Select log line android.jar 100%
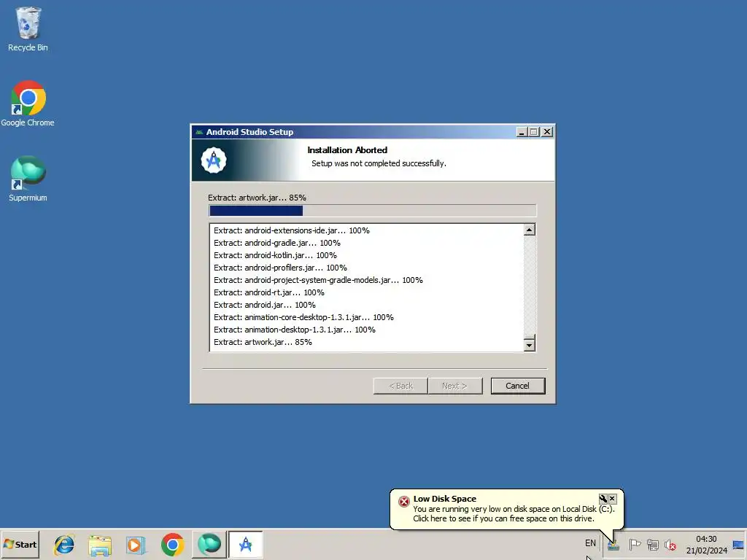This screenshot has height=560, width=747. (x=264, y=305)
